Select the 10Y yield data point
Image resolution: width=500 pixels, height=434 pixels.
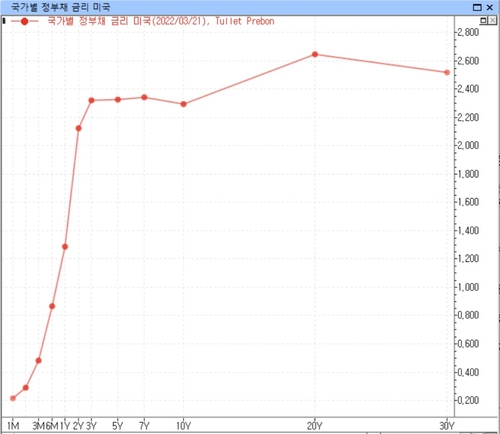[x=183, y=104]
